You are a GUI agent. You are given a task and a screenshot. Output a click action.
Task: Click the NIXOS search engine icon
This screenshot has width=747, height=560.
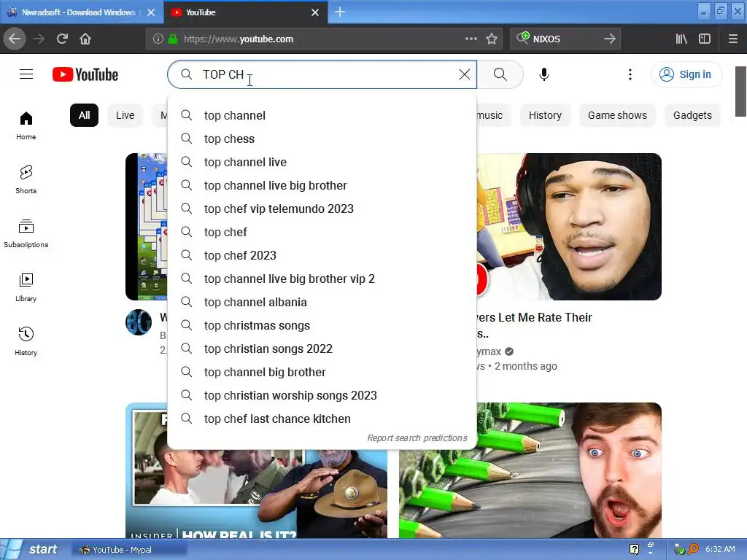[x=522, y=38]
